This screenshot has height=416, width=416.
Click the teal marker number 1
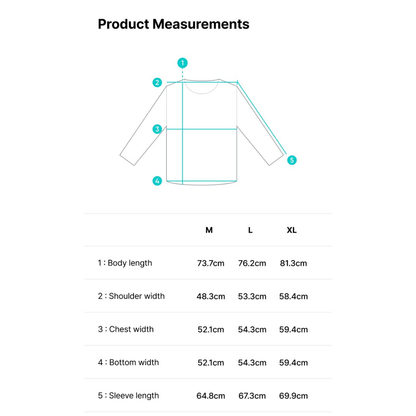point(182,63)
